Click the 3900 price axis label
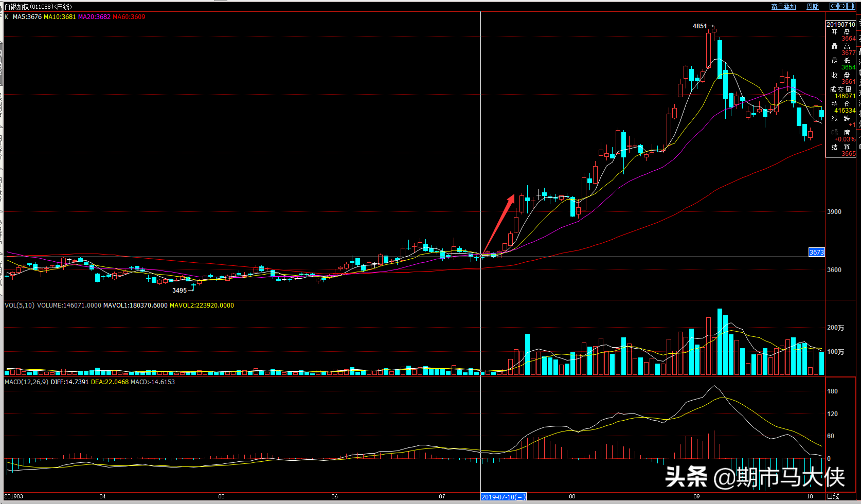This screenshot has width=861, height=504. [834, 212]
